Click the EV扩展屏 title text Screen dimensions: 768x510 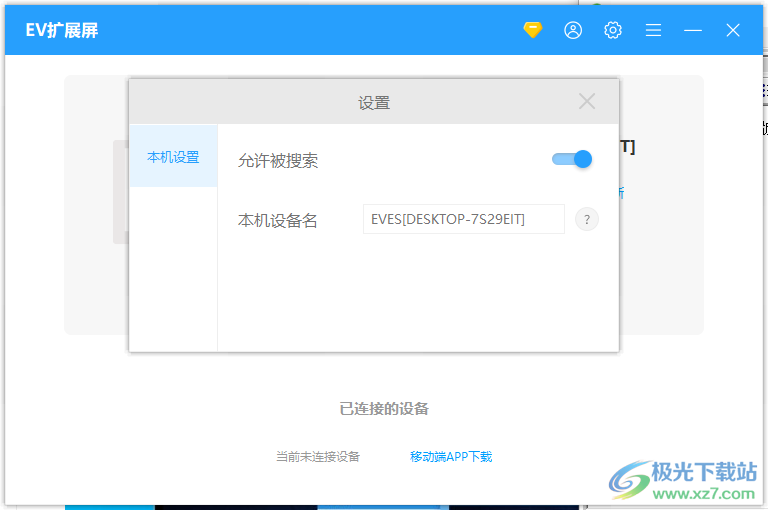(62, 30)
